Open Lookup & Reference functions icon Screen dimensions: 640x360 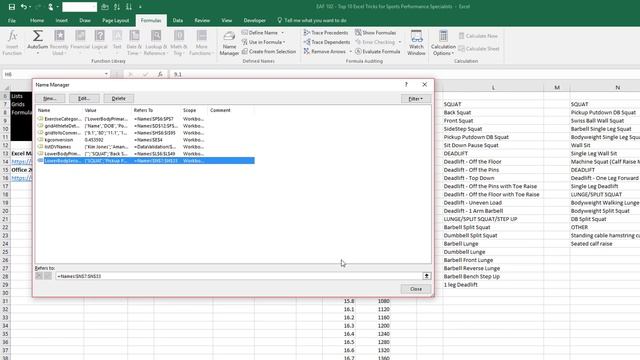point(156,36)
